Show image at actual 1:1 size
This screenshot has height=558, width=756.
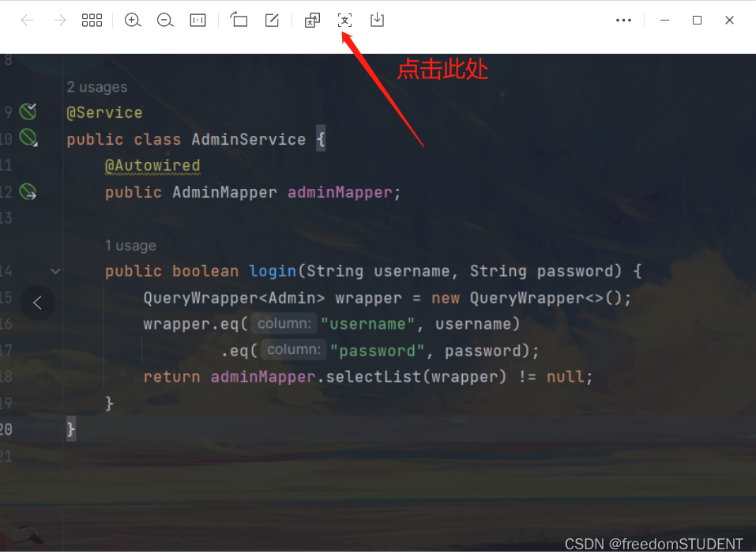(x=197, y=21)
